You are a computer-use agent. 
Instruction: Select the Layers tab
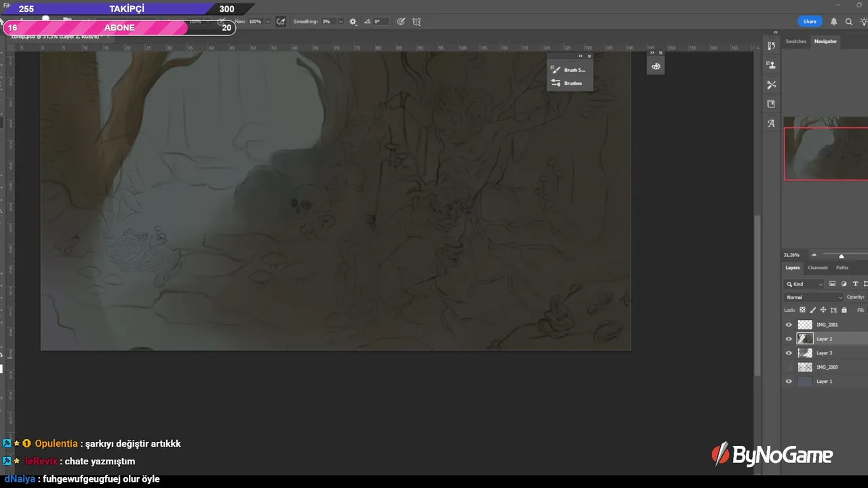tap(793, 268)
